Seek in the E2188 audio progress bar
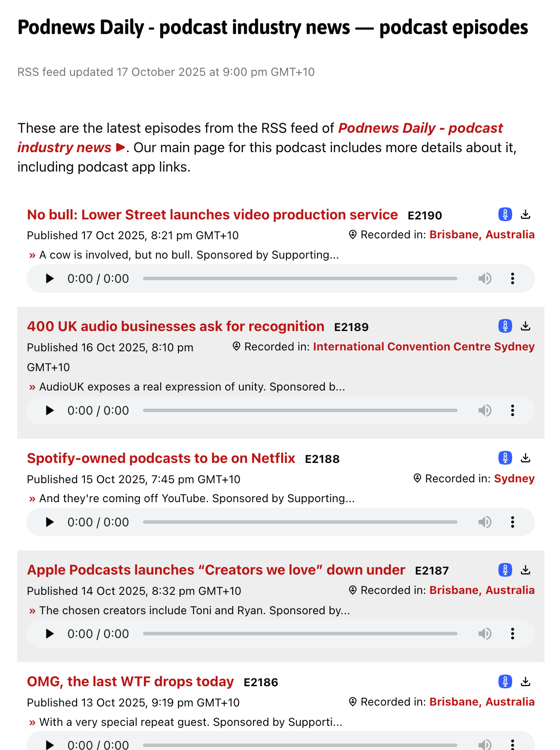Screen dimensions: 560x750 (x=300, y=522)
